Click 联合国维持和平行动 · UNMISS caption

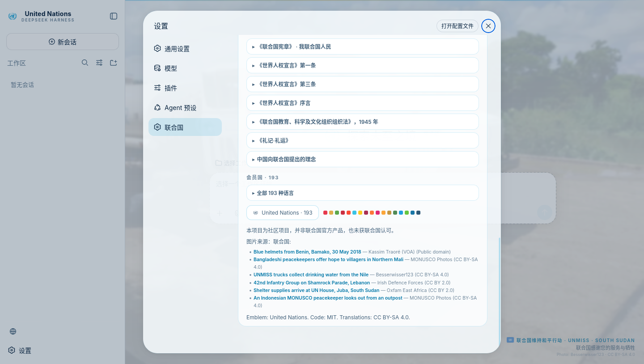(576, 340)
